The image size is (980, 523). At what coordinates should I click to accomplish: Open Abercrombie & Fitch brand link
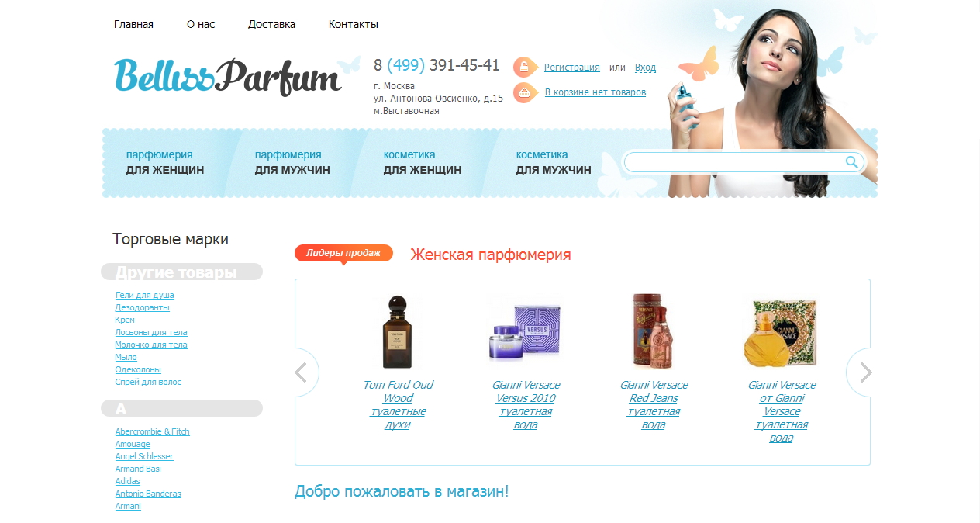(x=152, y=431)
